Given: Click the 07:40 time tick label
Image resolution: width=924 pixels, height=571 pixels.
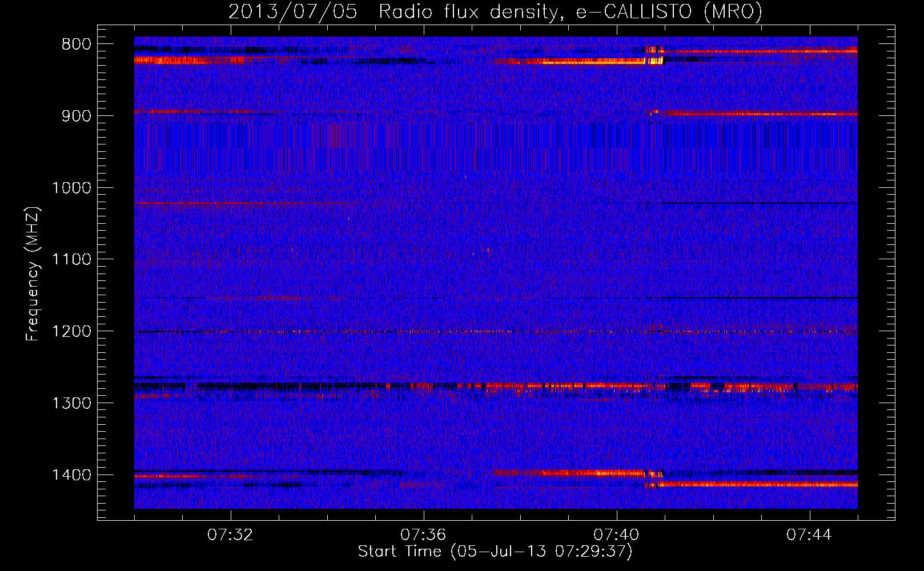Looking at the screenshot, I should click(616, 535).
